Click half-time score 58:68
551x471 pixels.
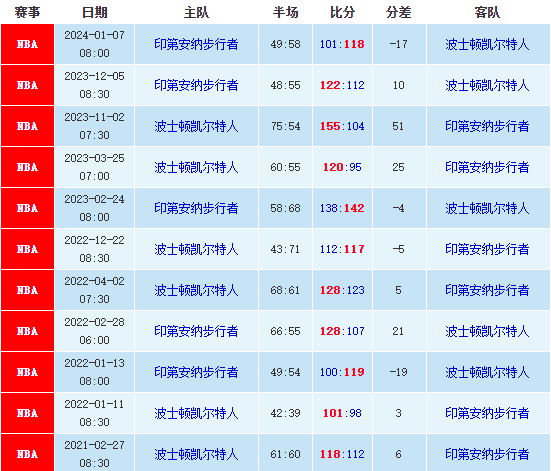285,208
